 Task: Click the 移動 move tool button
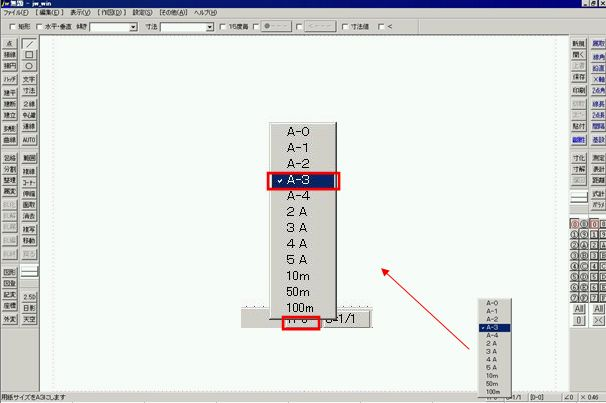pos(30,241)
